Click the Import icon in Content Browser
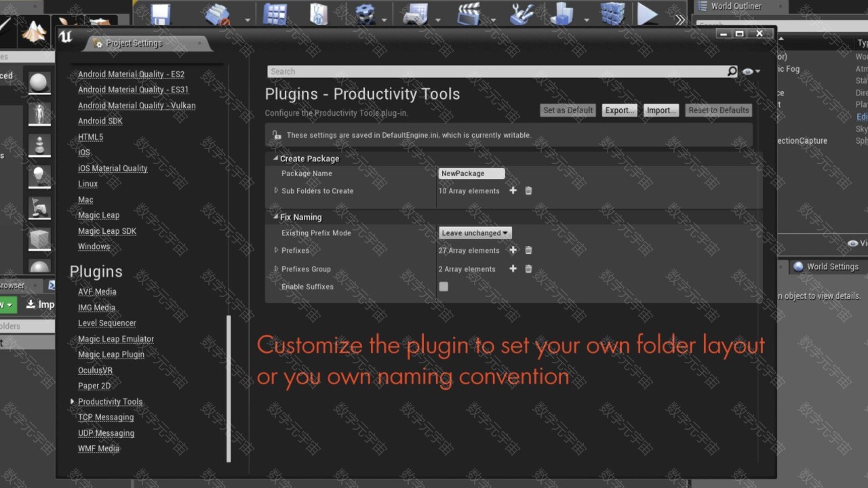868x488 pixels. (31, 305)
